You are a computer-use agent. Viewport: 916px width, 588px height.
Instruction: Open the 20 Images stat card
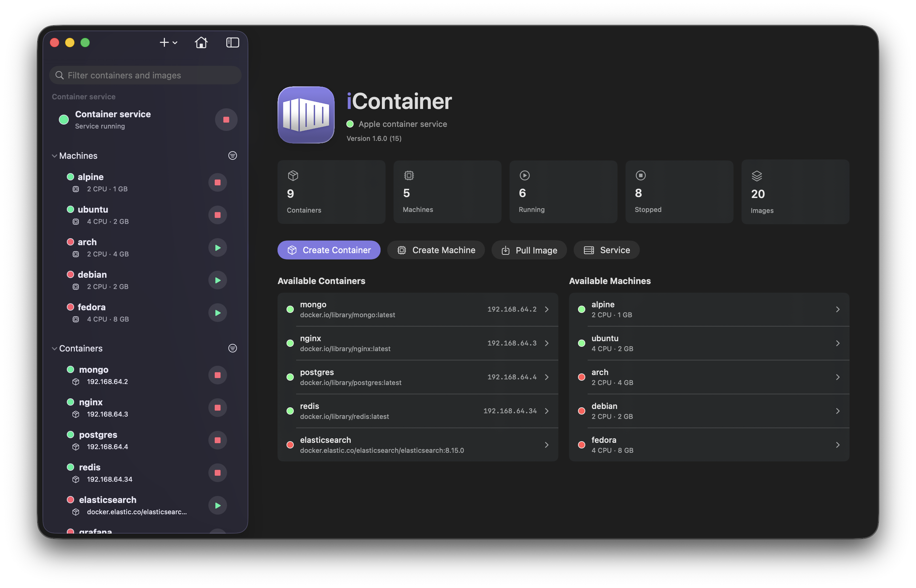pyautogui.click(x=795, y=192)
